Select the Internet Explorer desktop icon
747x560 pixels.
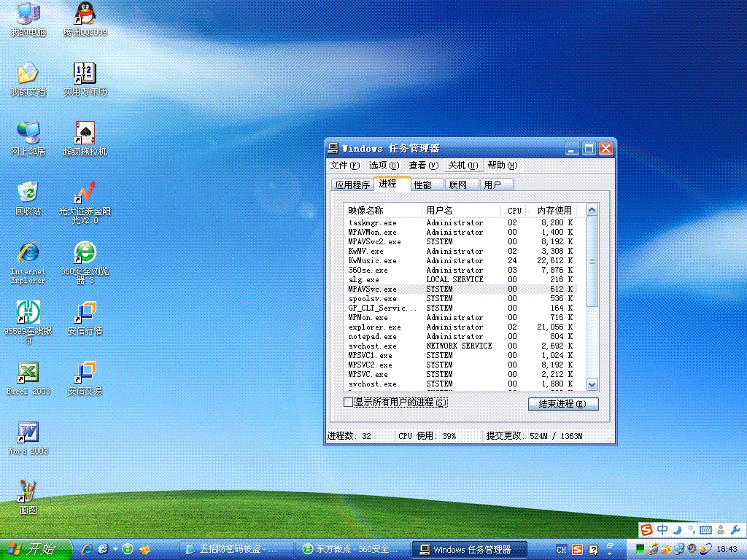pos(28,262)
